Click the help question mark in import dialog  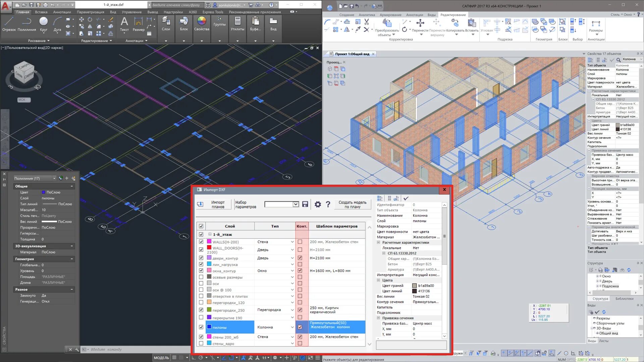tap(328, 204)
